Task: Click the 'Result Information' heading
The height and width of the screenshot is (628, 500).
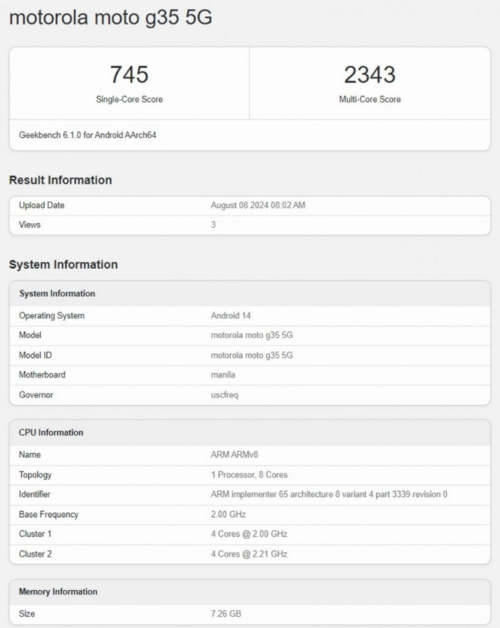Action: pos(60,180)
